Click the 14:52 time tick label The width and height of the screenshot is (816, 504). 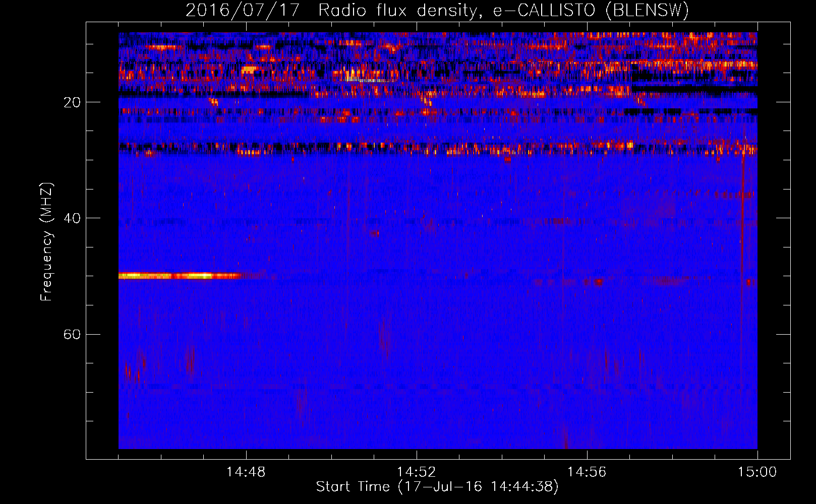point(416,472)
